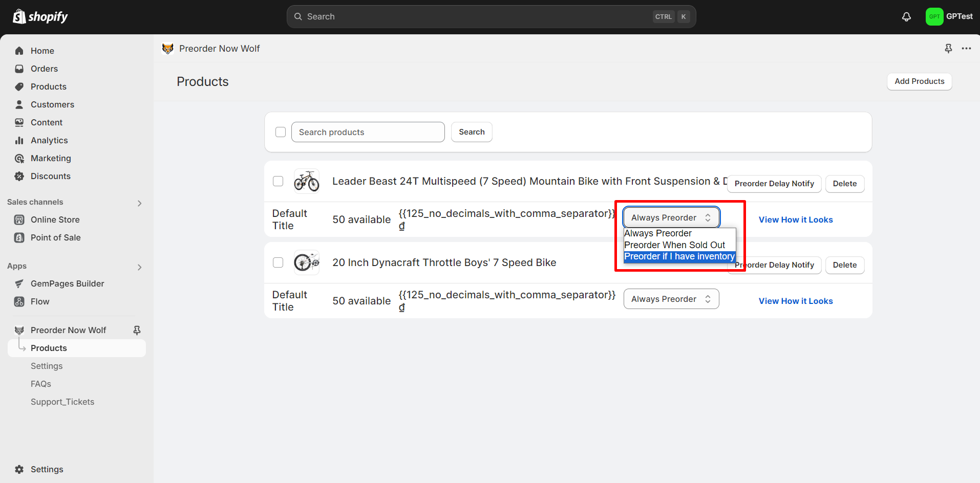Click the Add Products button

tap(919, 81)
